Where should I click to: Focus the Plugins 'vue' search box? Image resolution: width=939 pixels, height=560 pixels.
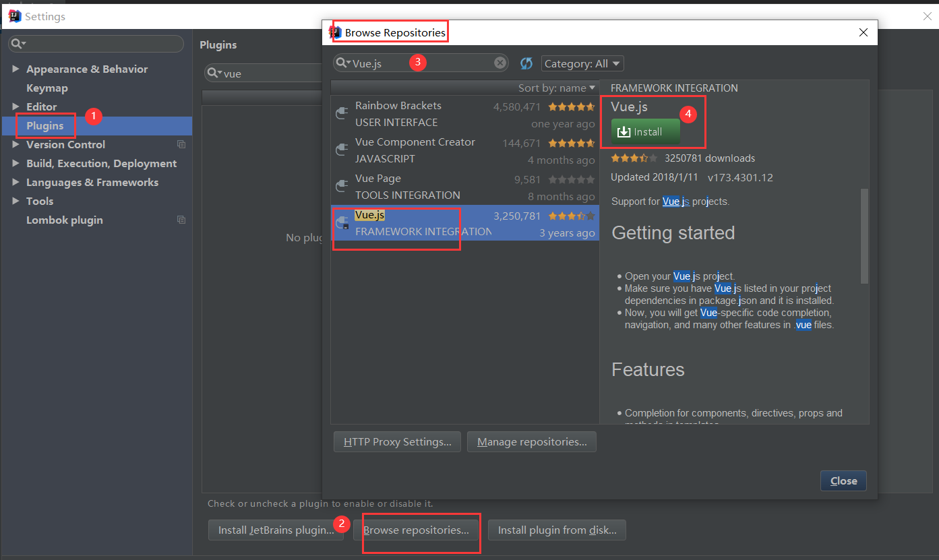click(x=264, y=73)
